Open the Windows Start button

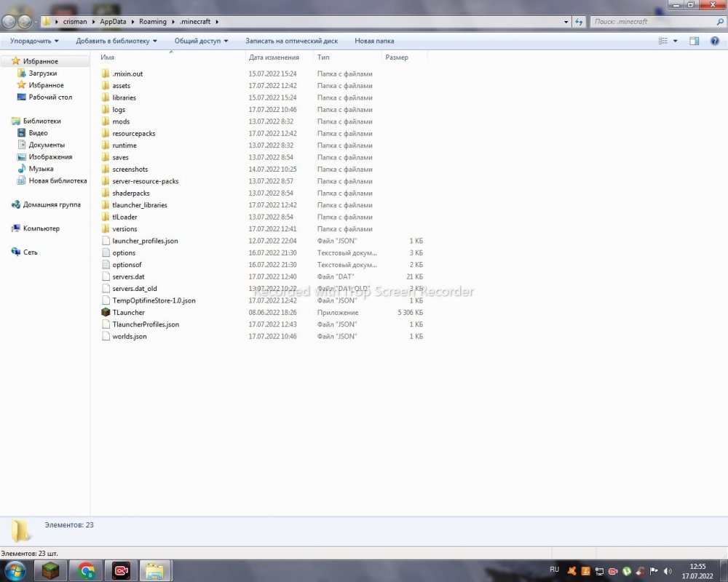coord(14,570)
